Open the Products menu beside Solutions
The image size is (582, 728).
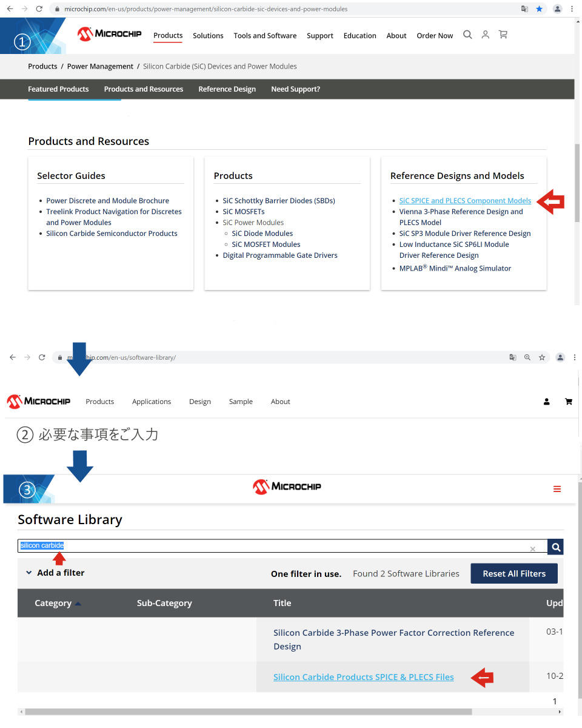tap(168, 35)
